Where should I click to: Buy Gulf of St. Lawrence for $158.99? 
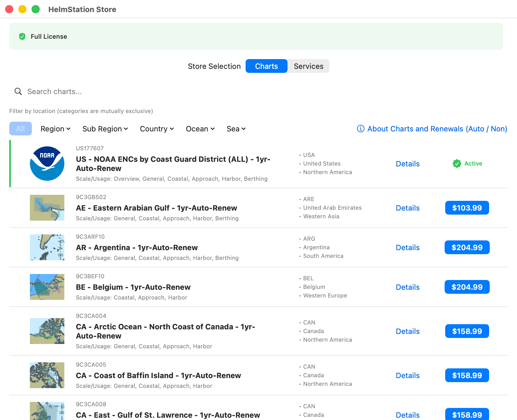pos(467,414)
